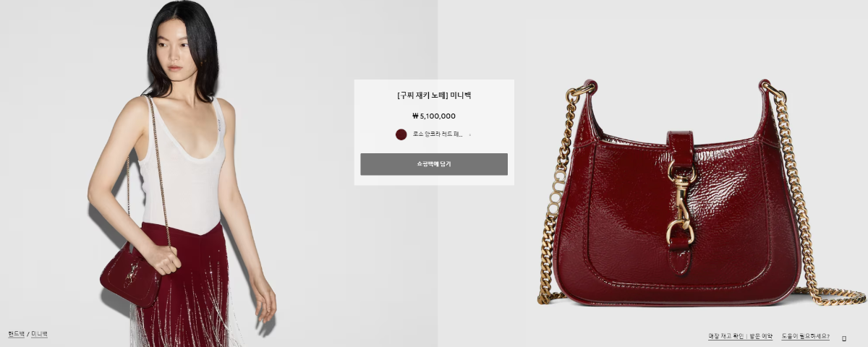
Task: Click the 쇼핑백에 담기 add-to-bag button
Action: pos(434,164)
